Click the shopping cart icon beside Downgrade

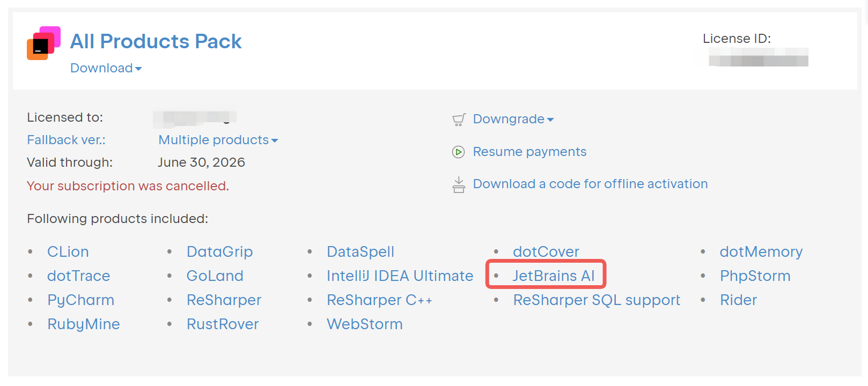[x=459, y=120]
